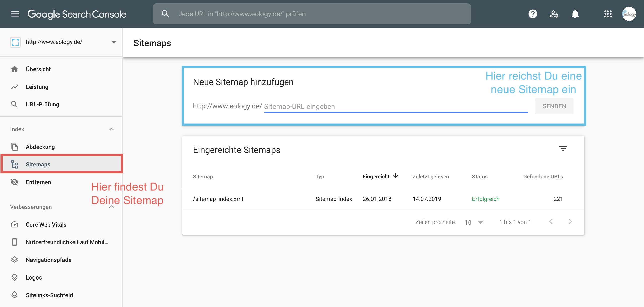Click the property favicon for eology.de
The height and width of the screenshot is (307, 644).
point(15,42)
